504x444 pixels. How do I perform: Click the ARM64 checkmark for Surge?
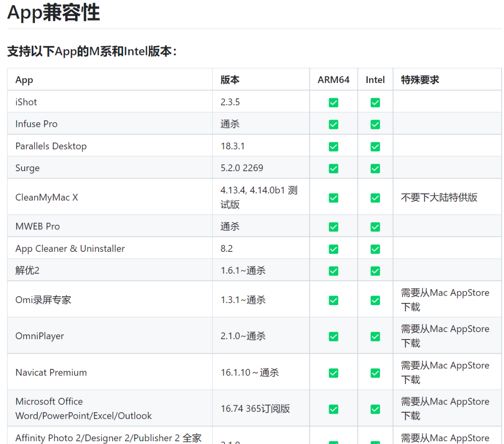pos(333,168)
